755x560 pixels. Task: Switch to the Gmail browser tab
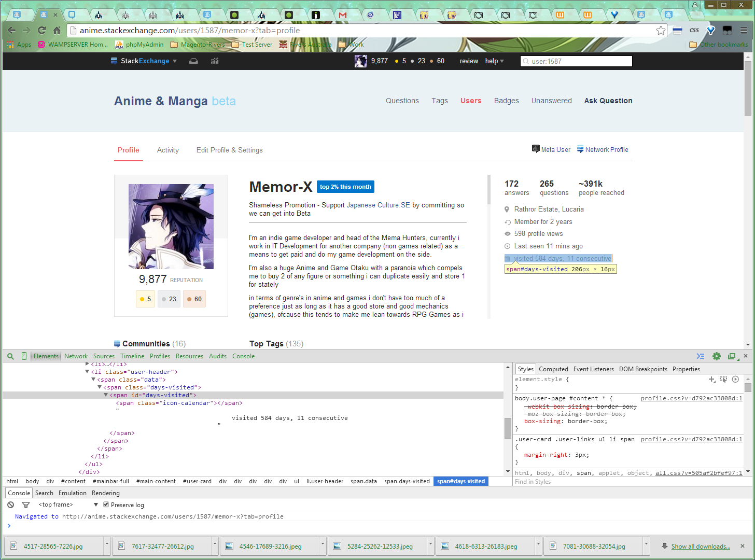click(343, 15)
